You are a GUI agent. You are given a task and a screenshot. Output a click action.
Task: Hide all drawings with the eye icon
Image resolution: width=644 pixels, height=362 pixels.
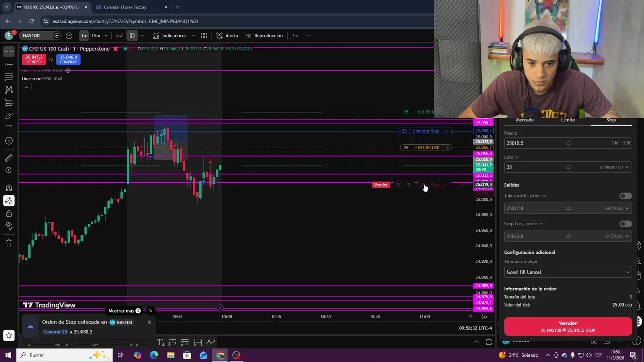[9, 226]
